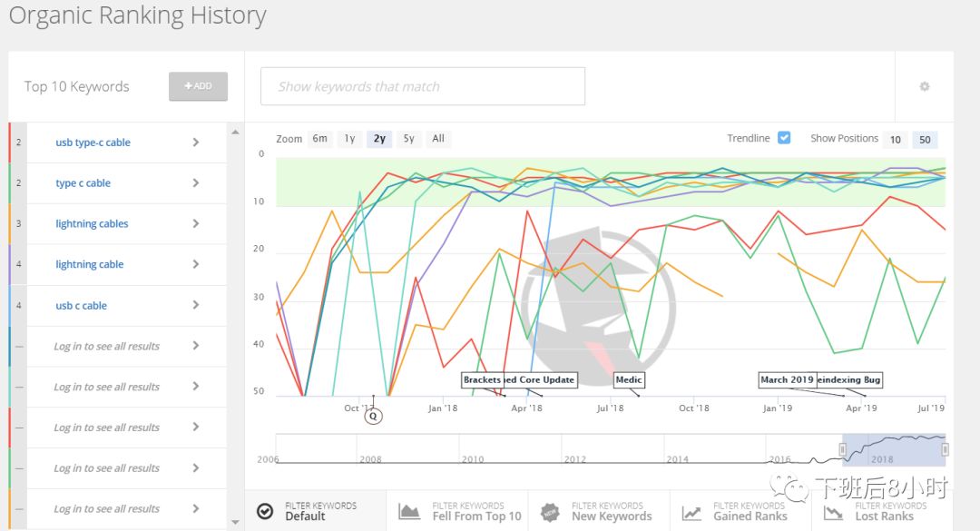980x531 pixels.
Task: Expand the last Log in to see all results chevron
Action: pyautogui.click(x=196, y=508)
